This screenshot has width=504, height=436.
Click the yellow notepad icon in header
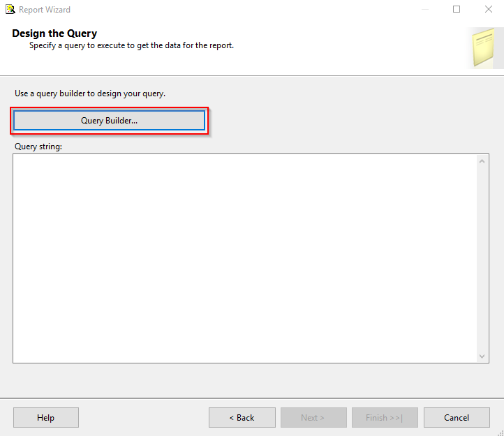pyautogui.click(x=483, y=47)
